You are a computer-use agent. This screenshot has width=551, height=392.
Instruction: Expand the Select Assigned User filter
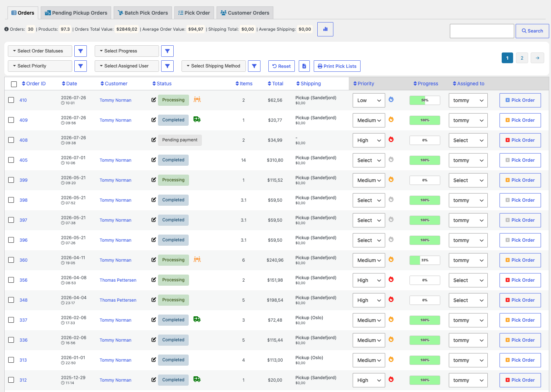[x=127, y=66]
